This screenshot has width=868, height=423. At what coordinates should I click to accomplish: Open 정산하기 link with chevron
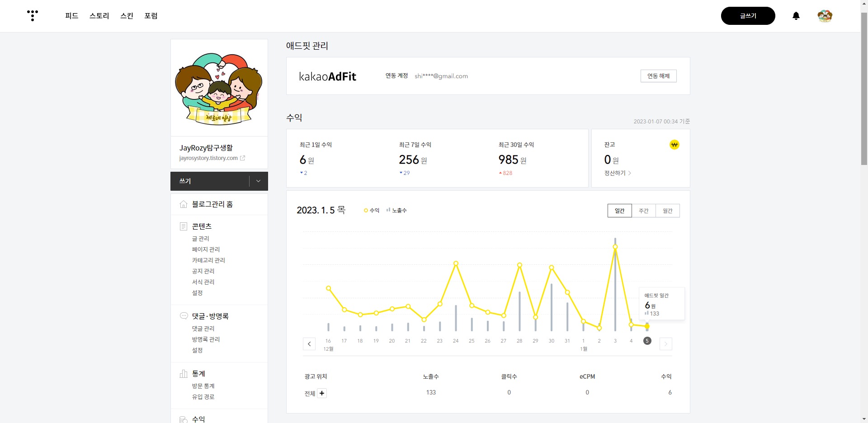(x=618, y=173)
